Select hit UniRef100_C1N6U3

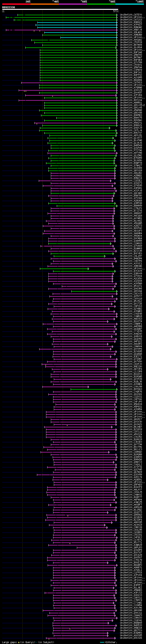pos(131,244)
